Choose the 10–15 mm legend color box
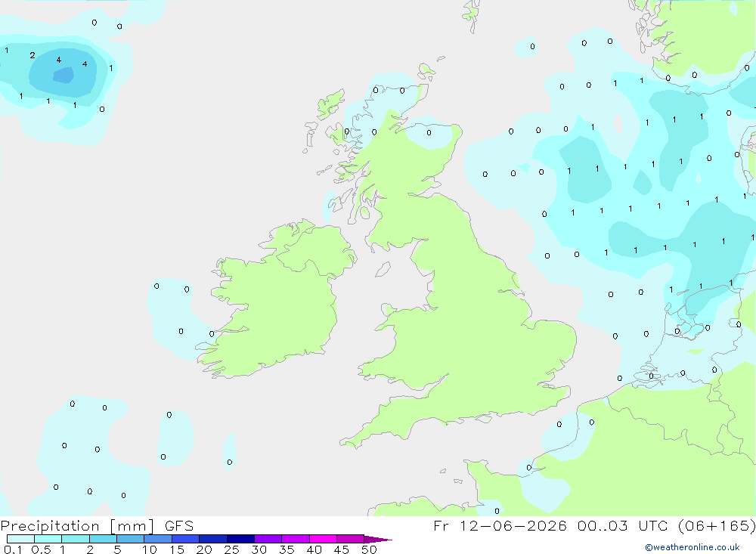Screen dimensions: 756x554 (158, 539)
